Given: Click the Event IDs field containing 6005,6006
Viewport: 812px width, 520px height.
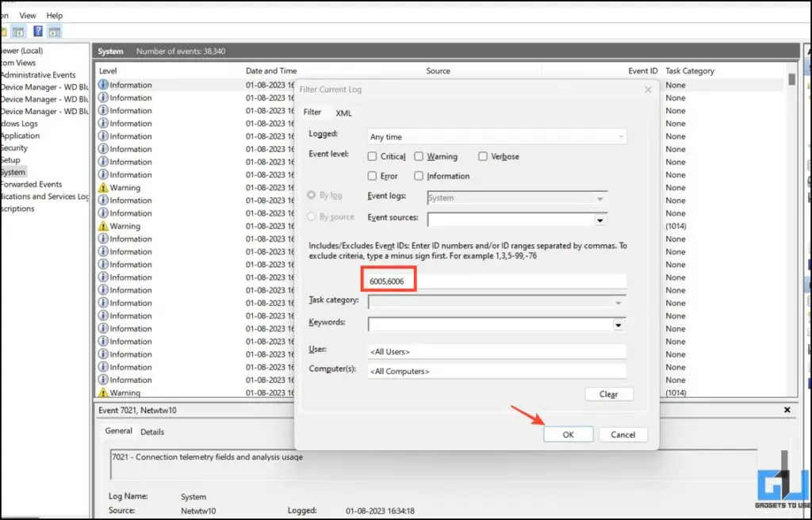Looking at the screenshot, I should (x=389, y=279).
